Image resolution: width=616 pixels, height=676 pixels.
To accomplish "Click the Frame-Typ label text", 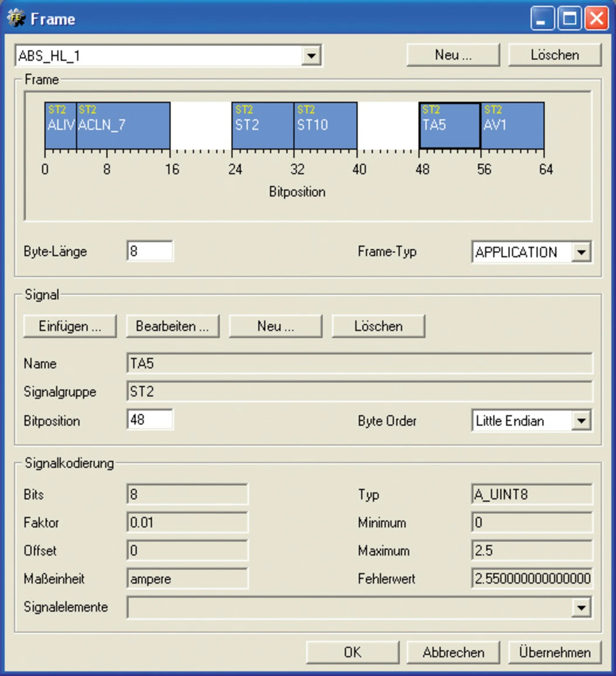I will (387, 251).
